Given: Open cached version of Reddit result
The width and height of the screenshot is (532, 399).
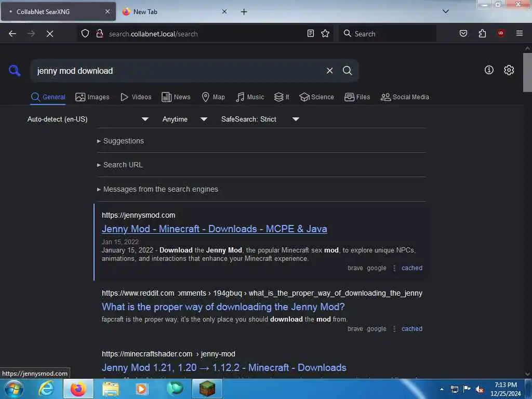Looking at the screenshot, I should (x=412, y=329).
